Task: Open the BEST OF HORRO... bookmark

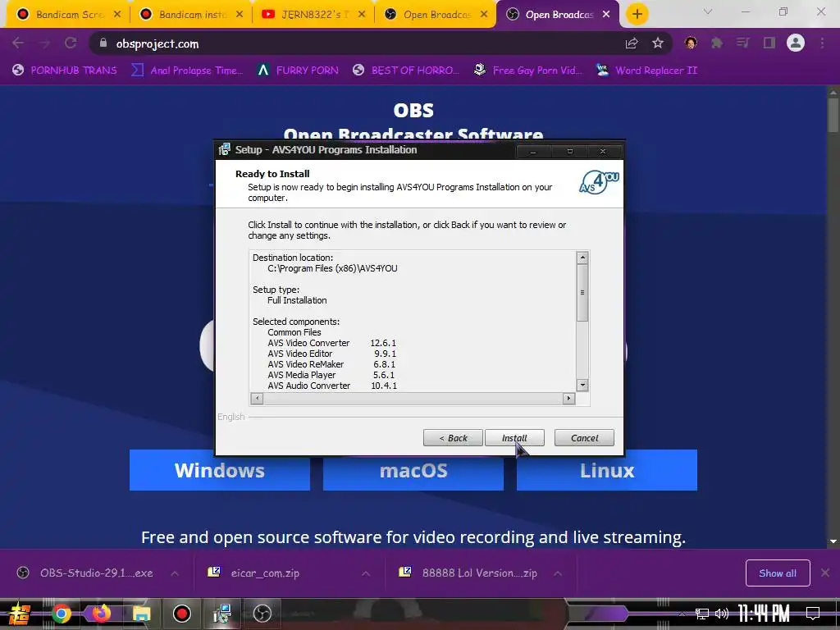Action: pyautogui.click(x=406, y=71)
